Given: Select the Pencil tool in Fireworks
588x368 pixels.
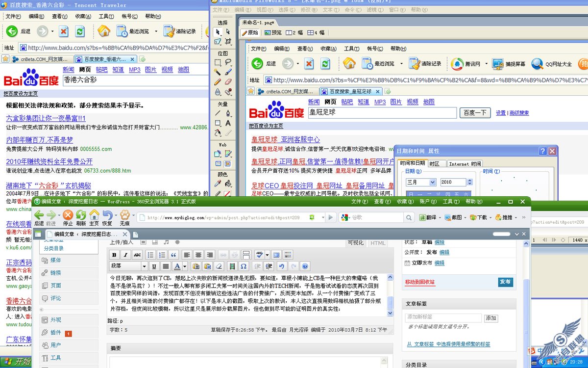Looking at the screenshot, I should point(218,82).
